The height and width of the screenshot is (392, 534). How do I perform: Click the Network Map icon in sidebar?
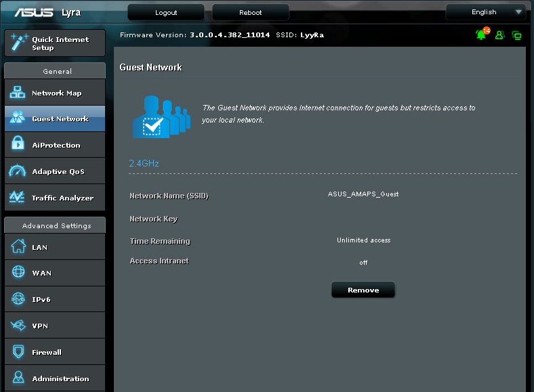click(18, 93)
